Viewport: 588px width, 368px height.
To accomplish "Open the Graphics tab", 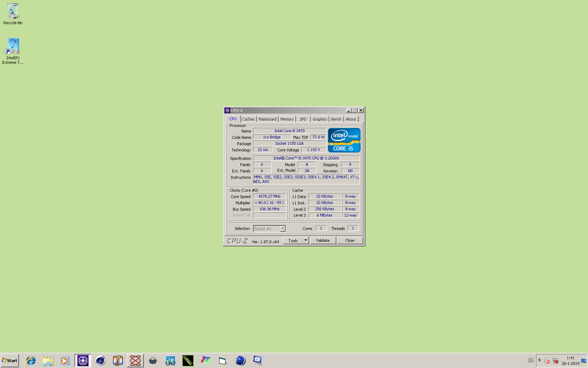I will pos(320,119).
